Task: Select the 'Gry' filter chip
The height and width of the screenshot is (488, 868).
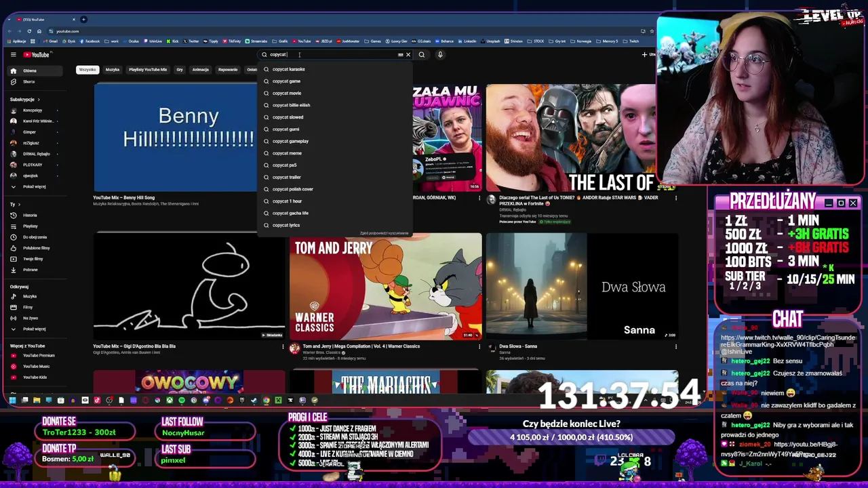Action: pyautogui.click(x=180, y=70)
